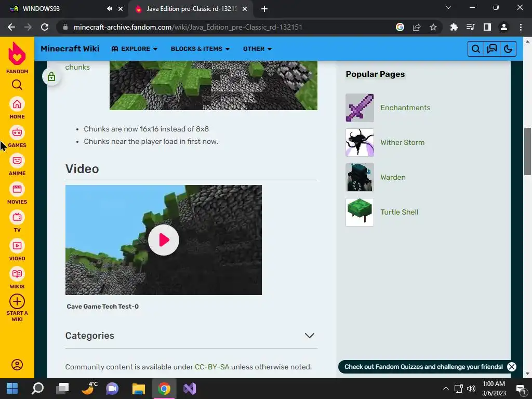Click the Wither Storm thumbnail image
Screen dimensions: 532x399
[x=360, y=142]
